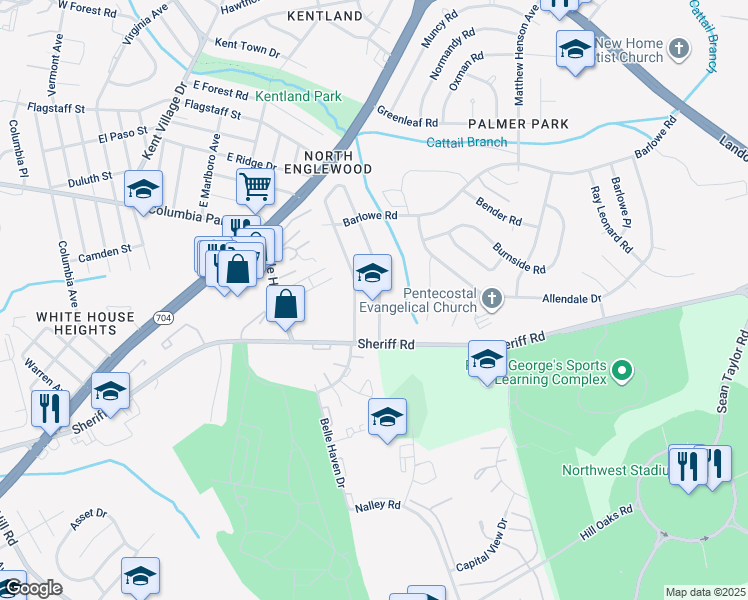Open the Google logo link
The image size is (748, 600).
[33, 589]
